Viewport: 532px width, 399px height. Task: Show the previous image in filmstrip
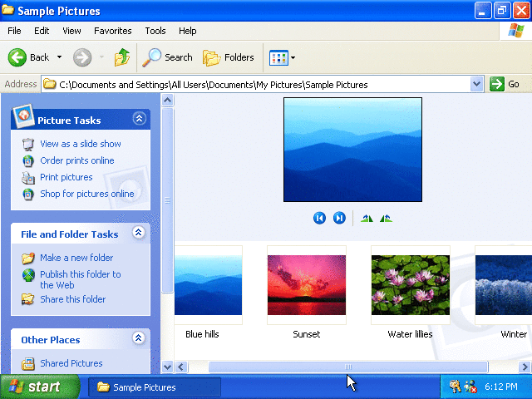(319, 218)
